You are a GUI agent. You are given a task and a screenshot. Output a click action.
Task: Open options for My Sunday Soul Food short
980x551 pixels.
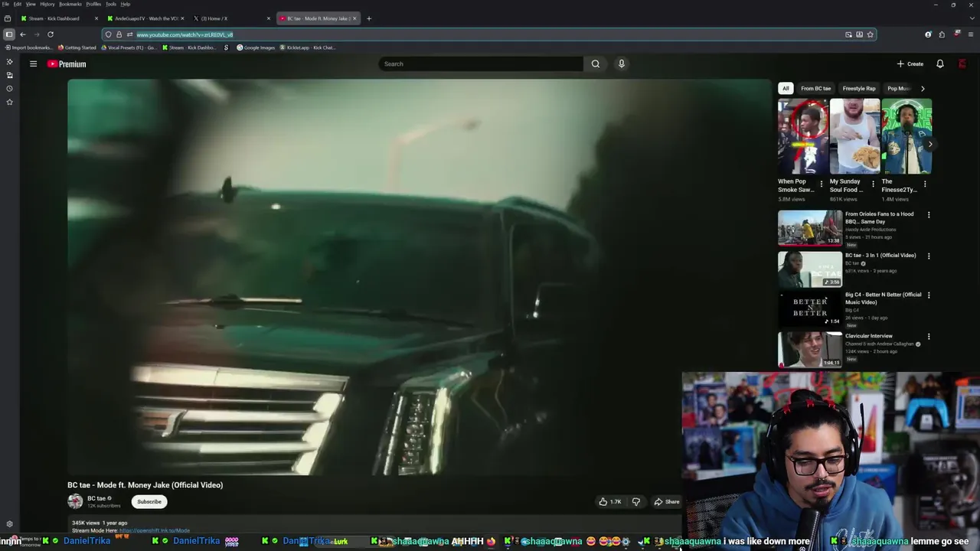(x=873, y=184)
